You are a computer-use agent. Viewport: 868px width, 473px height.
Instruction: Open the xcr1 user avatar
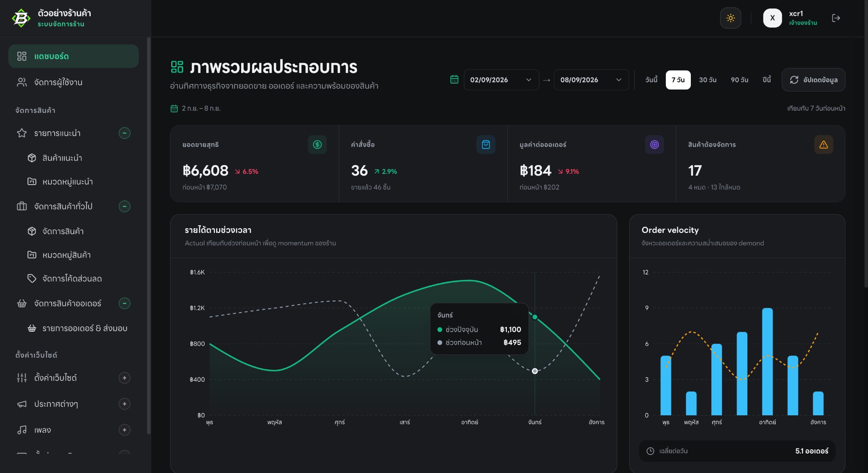tap(772, 18)
